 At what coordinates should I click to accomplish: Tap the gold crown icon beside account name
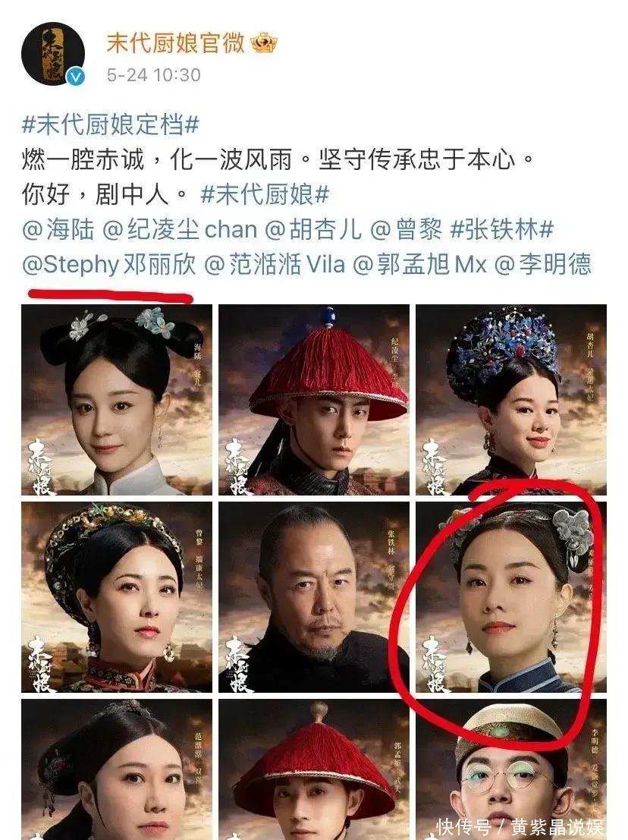click(265, 42)
